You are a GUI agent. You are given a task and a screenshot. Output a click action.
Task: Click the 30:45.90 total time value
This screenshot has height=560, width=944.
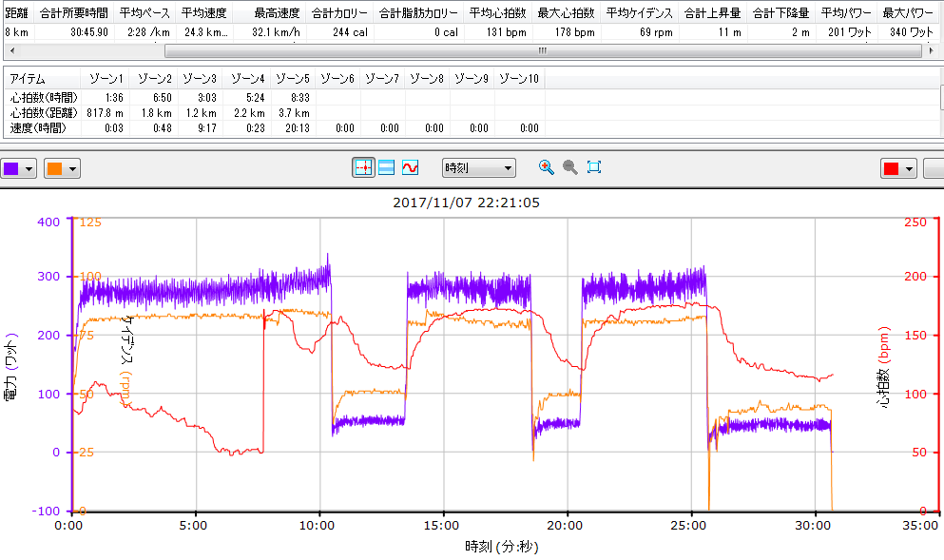tap(89, 32)
